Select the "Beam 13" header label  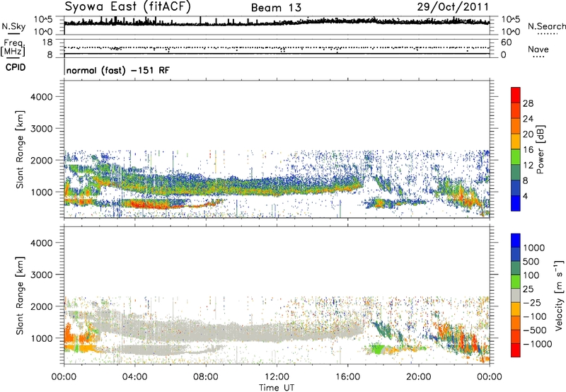click(x=276, y=8)
